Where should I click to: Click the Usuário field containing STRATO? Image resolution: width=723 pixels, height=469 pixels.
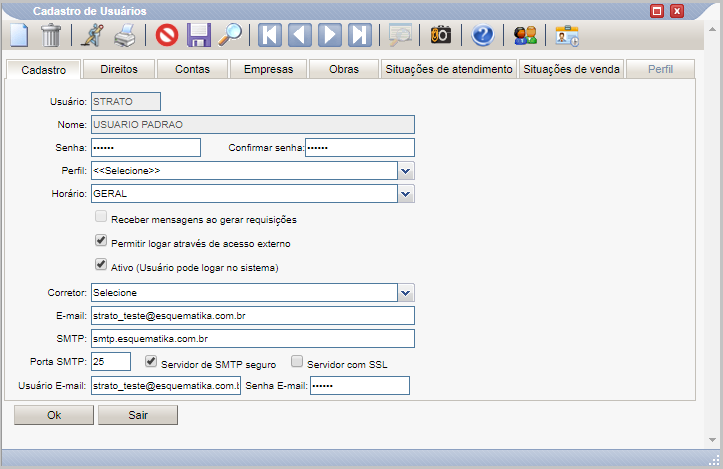126,101
